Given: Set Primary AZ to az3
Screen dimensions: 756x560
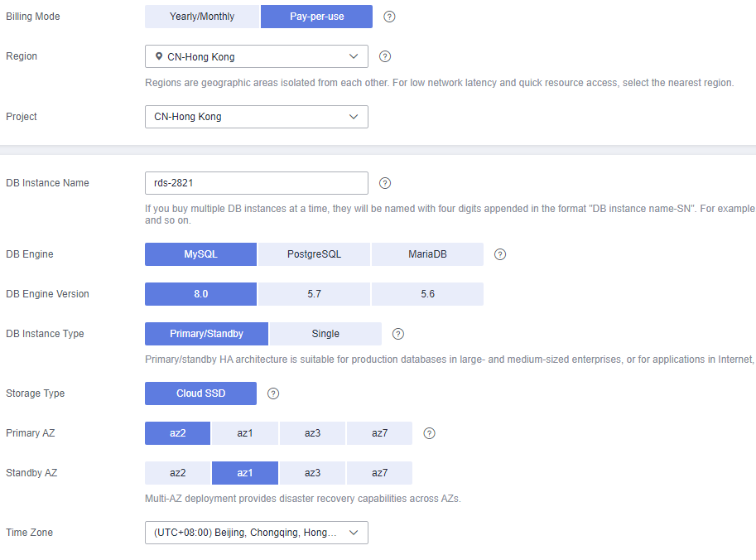Looking at the screenshot, I should [x=312, y=433].
